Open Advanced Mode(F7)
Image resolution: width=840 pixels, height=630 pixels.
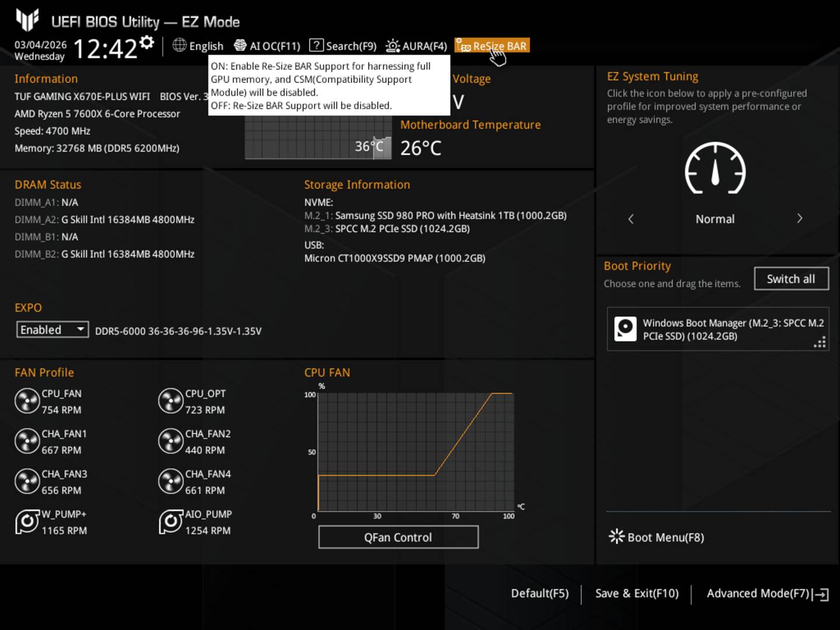766,594
